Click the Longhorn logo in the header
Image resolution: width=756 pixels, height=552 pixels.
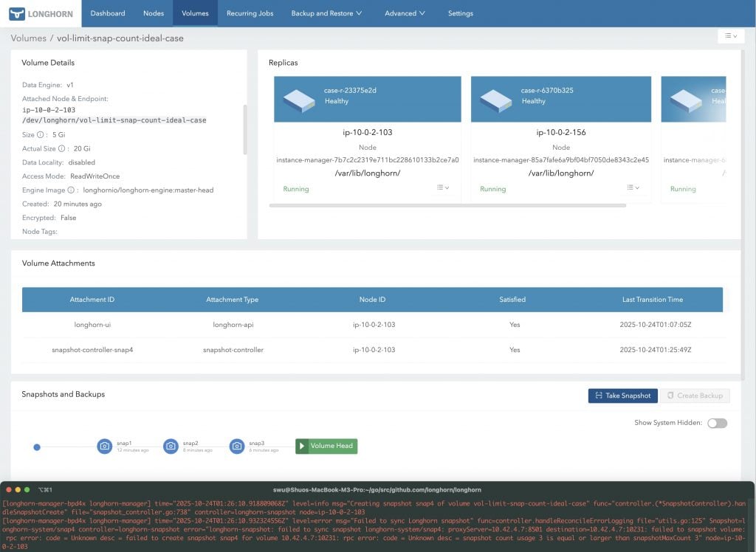41,13
